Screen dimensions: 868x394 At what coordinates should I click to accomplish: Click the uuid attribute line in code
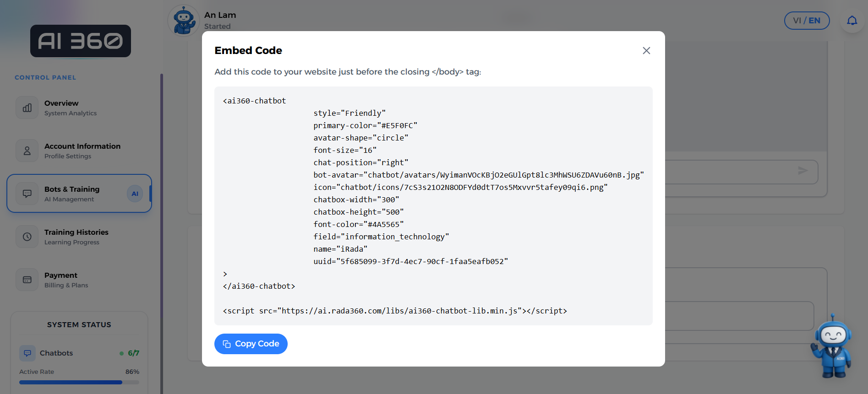(x=411, y=261)
